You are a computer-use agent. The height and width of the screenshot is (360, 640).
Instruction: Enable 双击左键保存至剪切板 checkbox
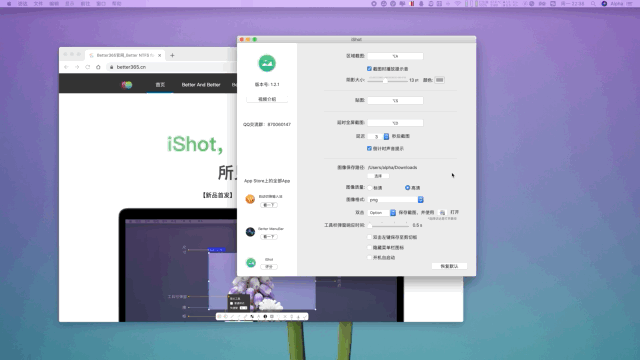[369, 237]
